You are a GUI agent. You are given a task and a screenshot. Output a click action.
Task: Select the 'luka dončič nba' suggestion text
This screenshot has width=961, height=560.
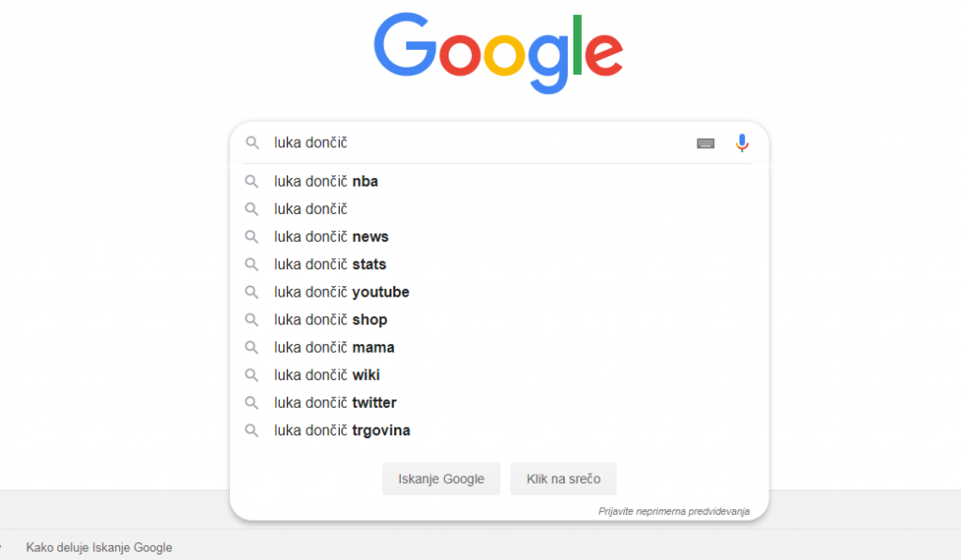click(326, 181)
